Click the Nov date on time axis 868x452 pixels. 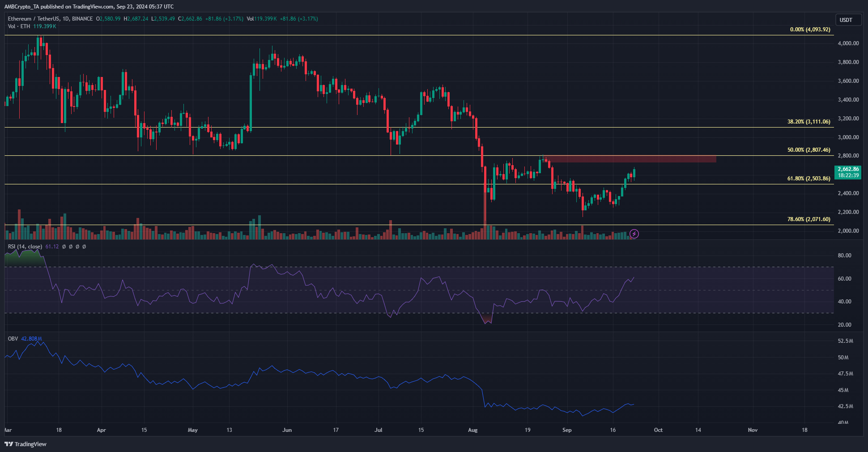(753, 430)
